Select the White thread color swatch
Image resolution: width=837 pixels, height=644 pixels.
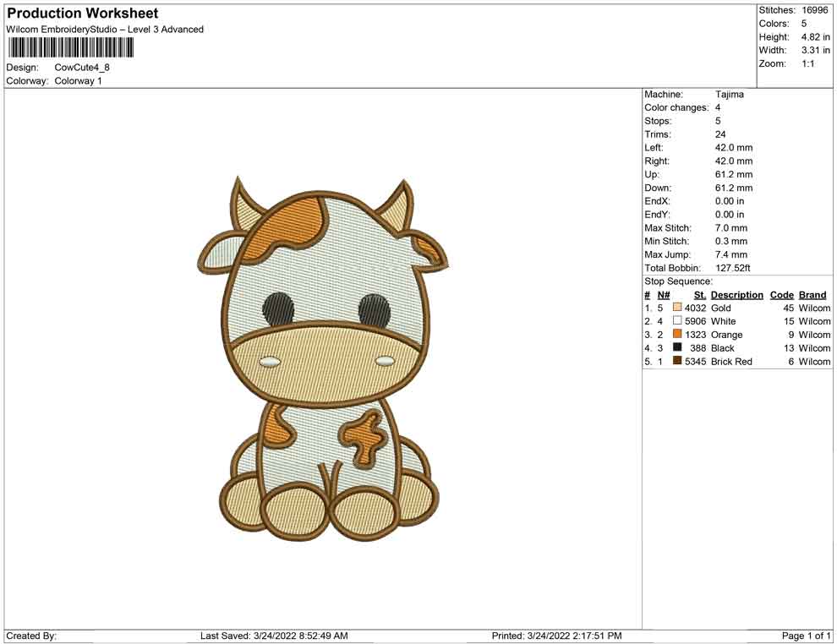tap(677, 321)
